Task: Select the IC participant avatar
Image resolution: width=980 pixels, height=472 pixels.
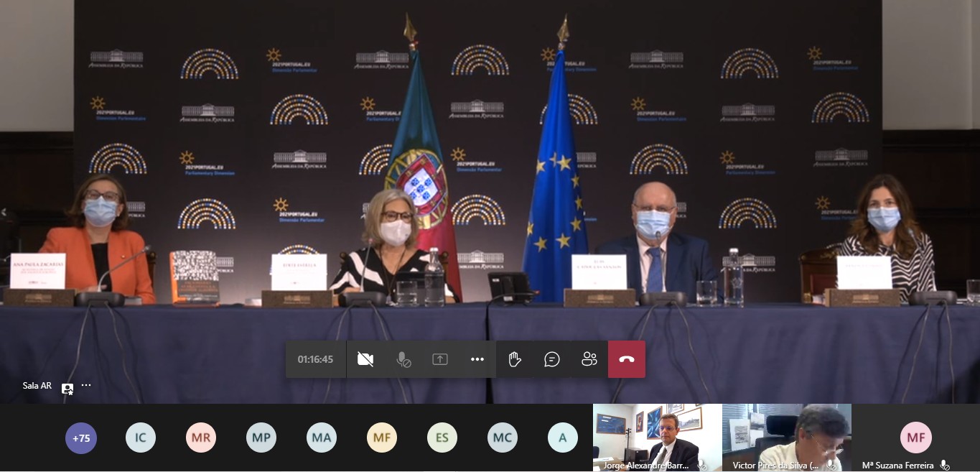Action: click(141, 438)
